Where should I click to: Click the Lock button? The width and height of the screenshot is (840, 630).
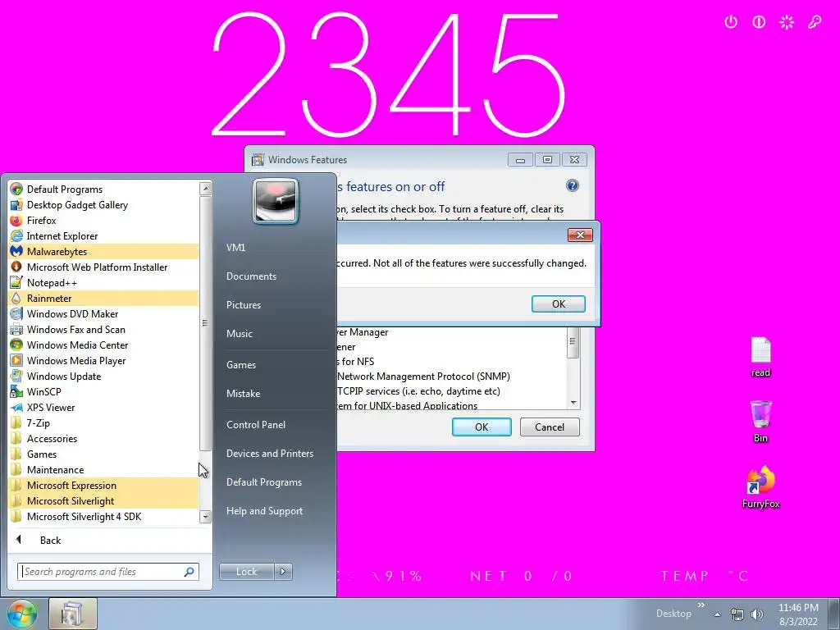pos(247,572)
